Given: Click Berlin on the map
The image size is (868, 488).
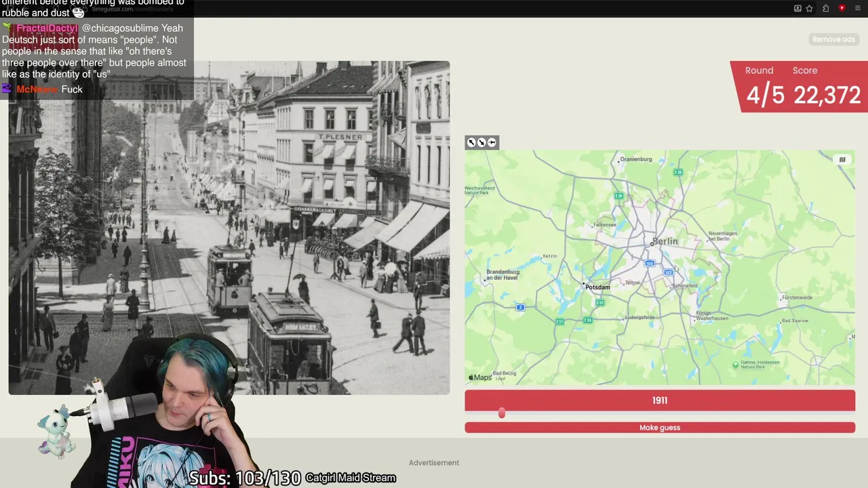Looking at the screenshot, I should click(665, 241).
